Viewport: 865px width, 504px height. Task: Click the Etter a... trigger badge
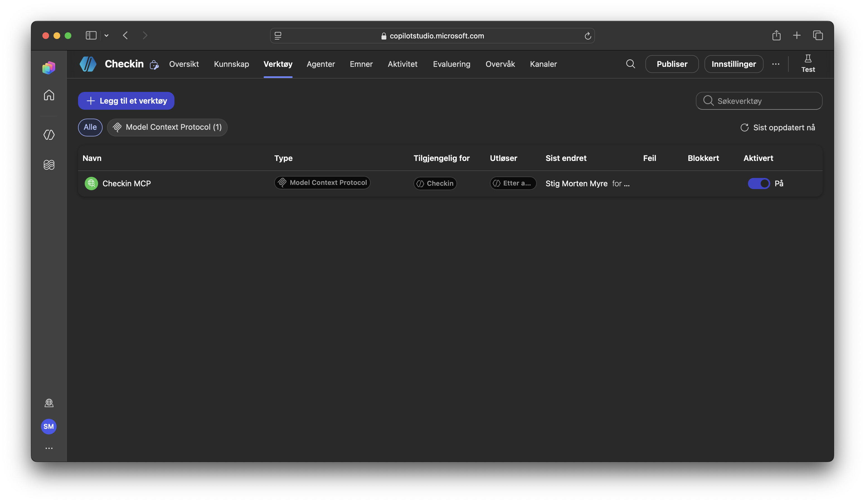[513, 183]
